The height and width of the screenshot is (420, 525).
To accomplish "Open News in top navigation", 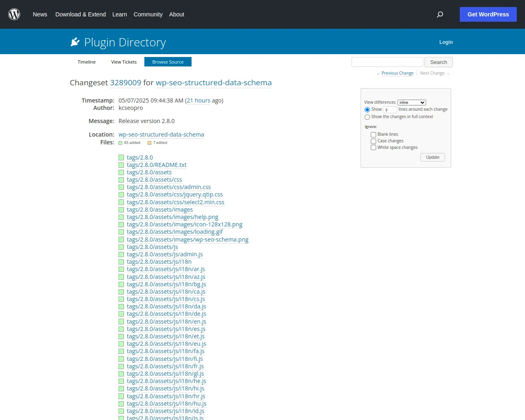I will (40, 14).
